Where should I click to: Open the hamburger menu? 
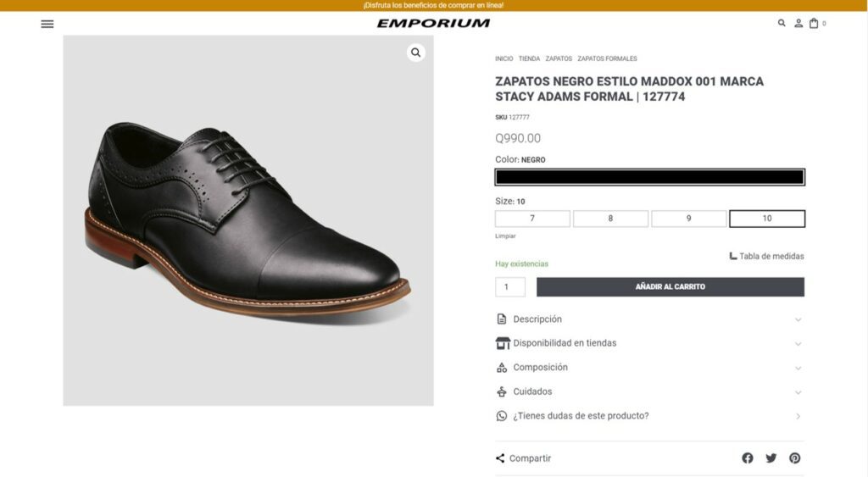click(x=47, y=24)
